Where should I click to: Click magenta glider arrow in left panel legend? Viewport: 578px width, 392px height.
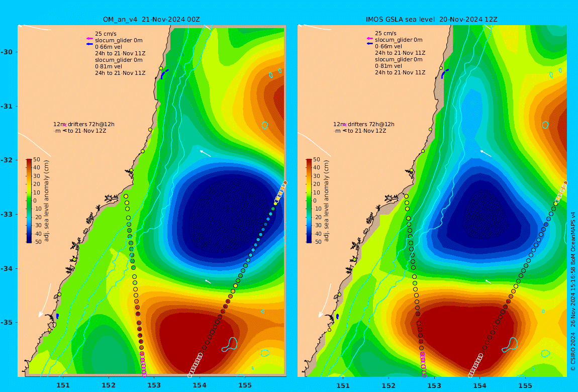click(x=89, y=39)
